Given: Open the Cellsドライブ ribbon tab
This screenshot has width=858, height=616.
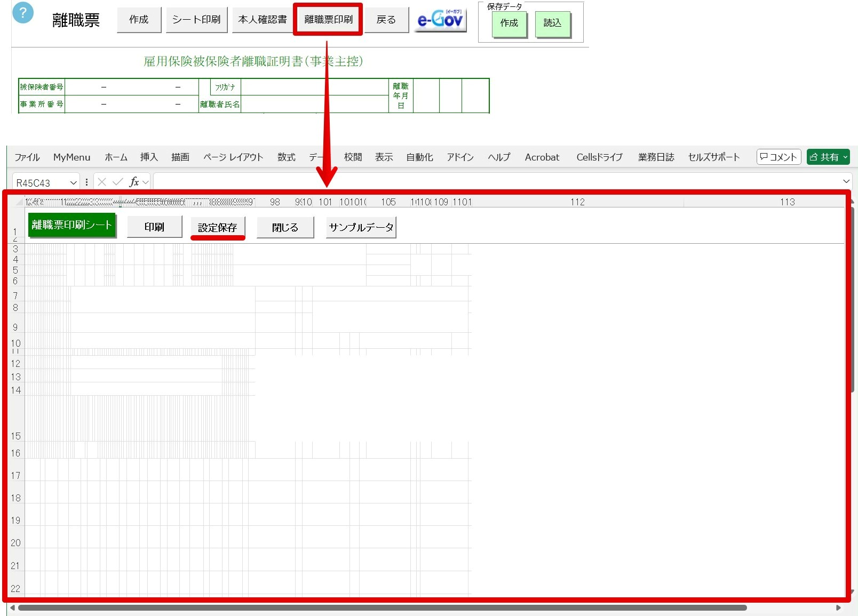Looking at the screenshot, I should (x=599, y=157).
